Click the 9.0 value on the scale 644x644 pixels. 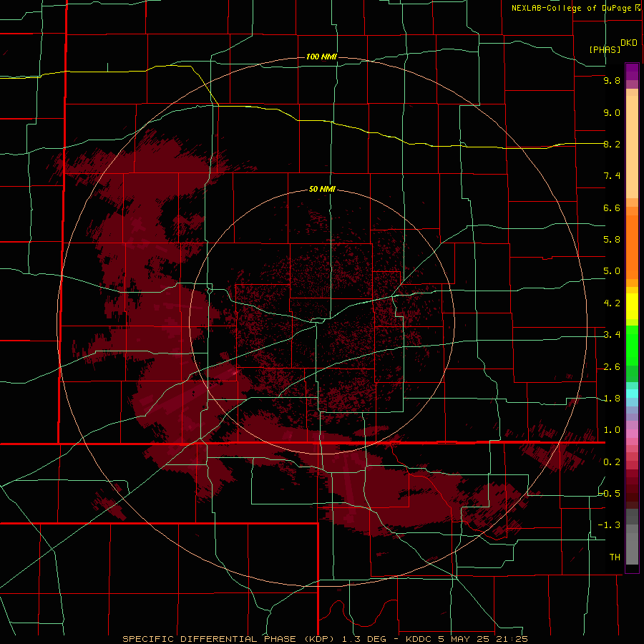(x=612, y=113)
